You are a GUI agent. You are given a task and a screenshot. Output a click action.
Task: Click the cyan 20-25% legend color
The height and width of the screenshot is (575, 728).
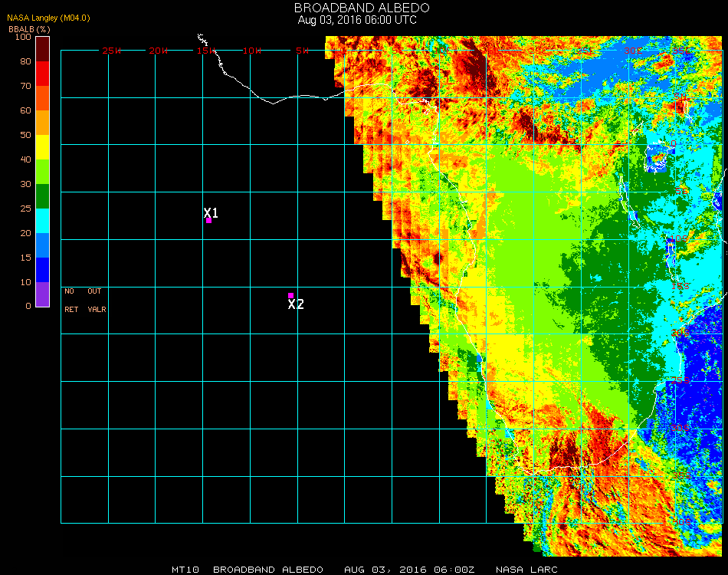tap(43, 221)
